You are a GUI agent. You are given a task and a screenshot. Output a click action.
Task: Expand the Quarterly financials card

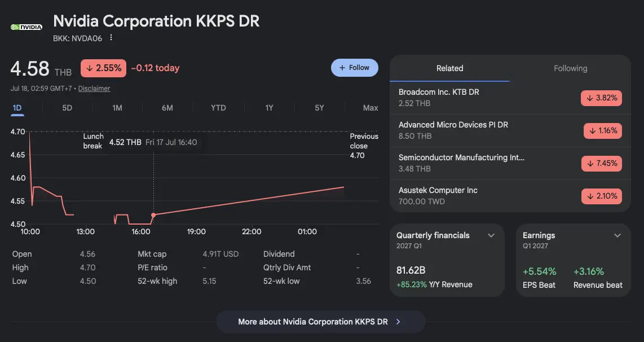491,235
